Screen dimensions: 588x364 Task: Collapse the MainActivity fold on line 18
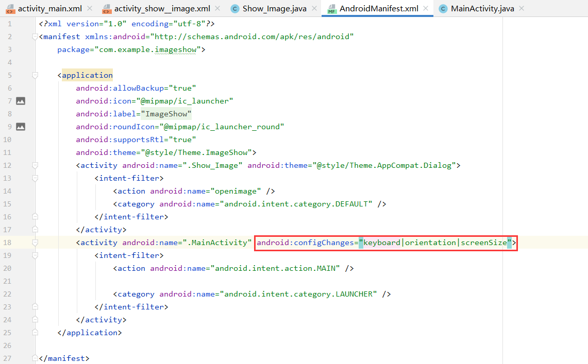(x=35, y=242)
